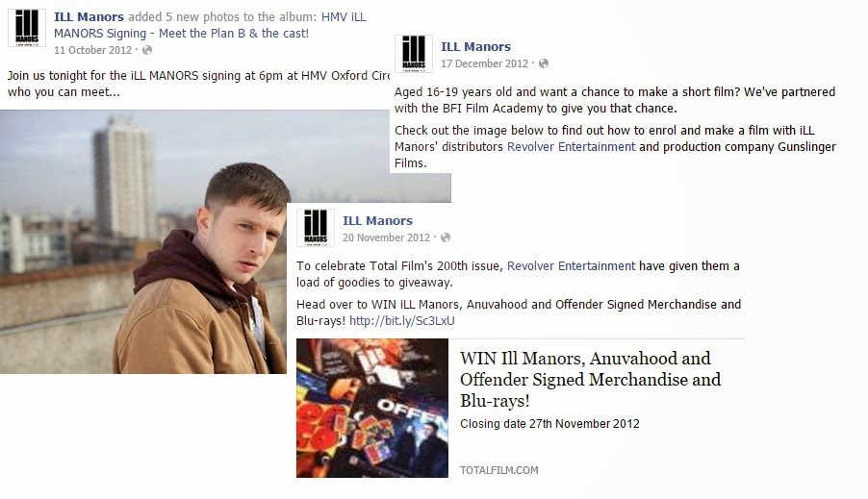The width and height of the screenshot is (868, 499).
Task: Open ILL Manors page name in October post
Action: (89, 17)
